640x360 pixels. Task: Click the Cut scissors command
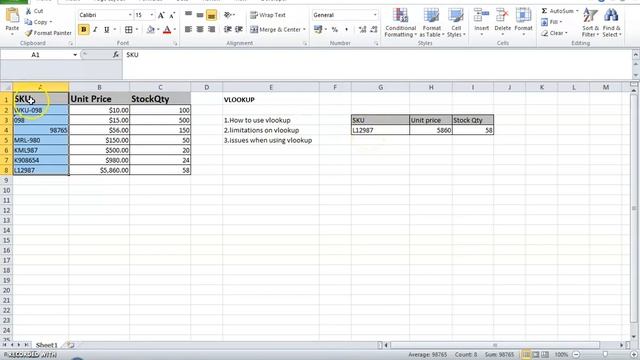[x=34, y=11]
